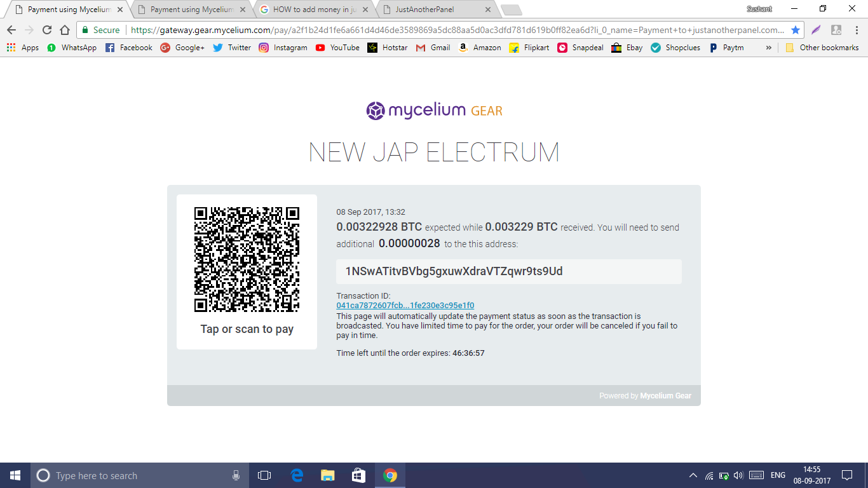Bookmark this page with the star icon

(x=795, y=30)
